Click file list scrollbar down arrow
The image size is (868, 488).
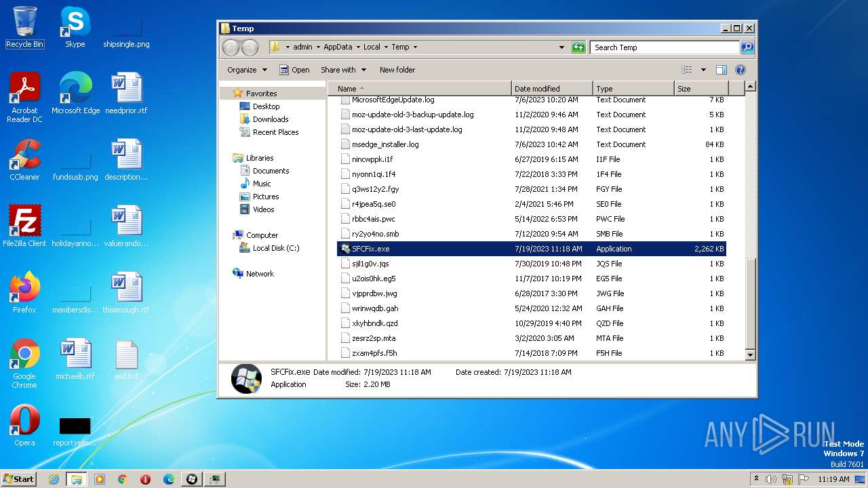tap(750, 354)
